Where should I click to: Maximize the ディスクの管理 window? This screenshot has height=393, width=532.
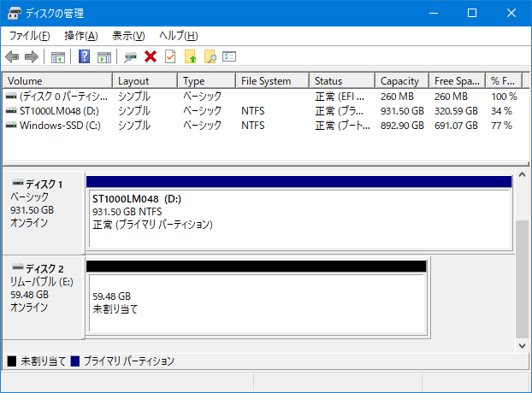point(472,13)
